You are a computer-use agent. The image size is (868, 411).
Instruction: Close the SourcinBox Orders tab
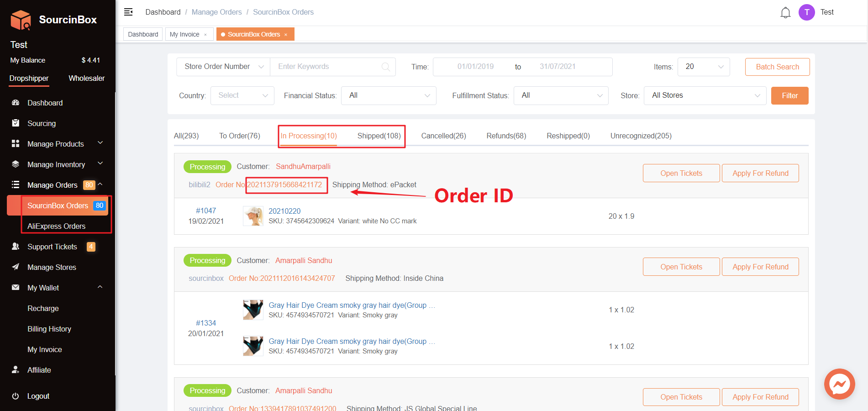point(286,35)
